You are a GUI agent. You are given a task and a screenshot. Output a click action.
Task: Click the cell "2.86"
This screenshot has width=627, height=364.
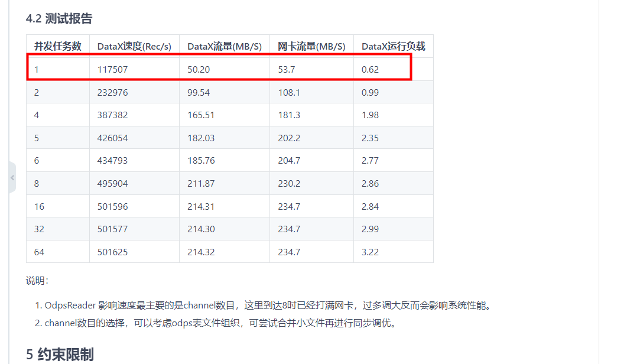394,184
